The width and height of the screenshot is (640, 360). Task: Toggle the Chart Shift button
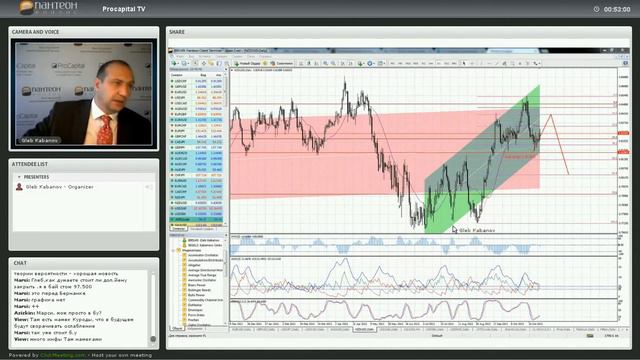351,63
